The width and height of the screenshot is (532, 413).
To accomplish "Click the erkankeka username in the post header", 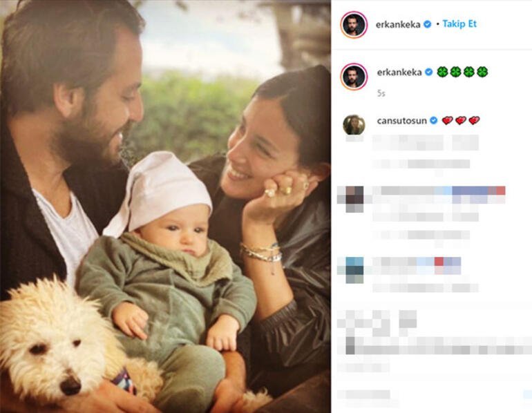I will pos(398,24).
